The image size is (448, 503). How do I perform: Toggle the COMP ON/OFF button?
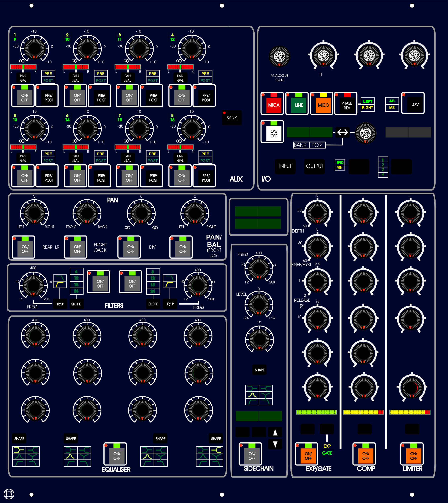point(364,454)
